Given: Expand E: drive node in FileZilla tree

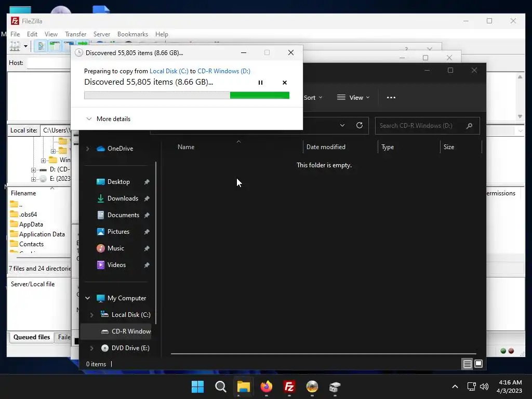Looking at the screenshot, I should (33, 179).
